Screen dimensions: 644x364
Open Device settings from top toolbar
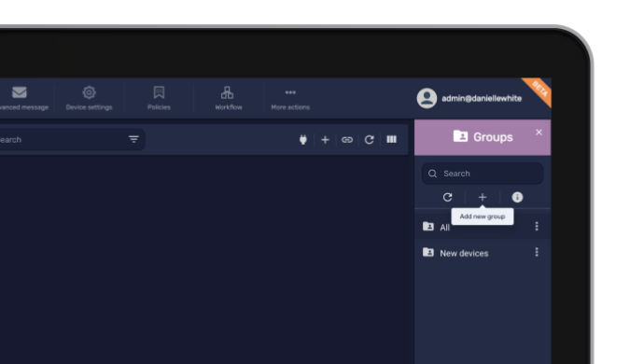click(89, 98)
